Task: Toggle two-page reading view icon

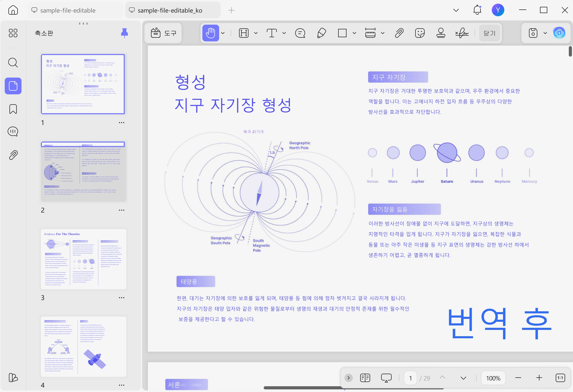Action: 365,378
